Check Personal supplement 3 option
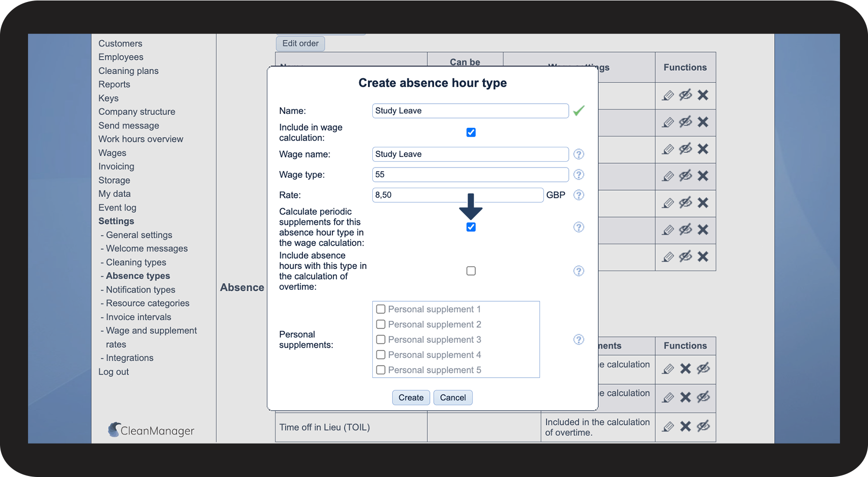 (381, 339)
